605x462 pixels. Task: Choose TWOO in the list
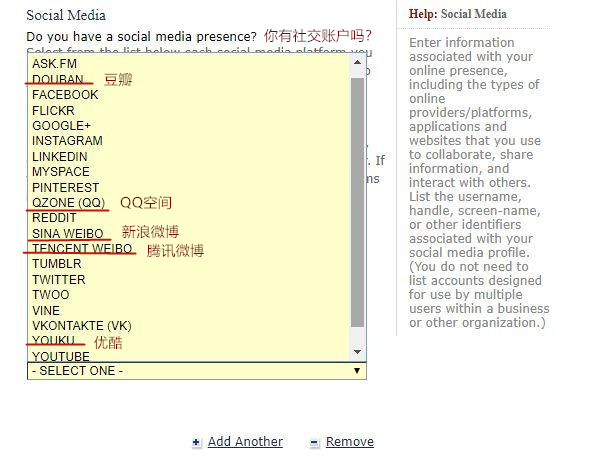coord(51,295)
